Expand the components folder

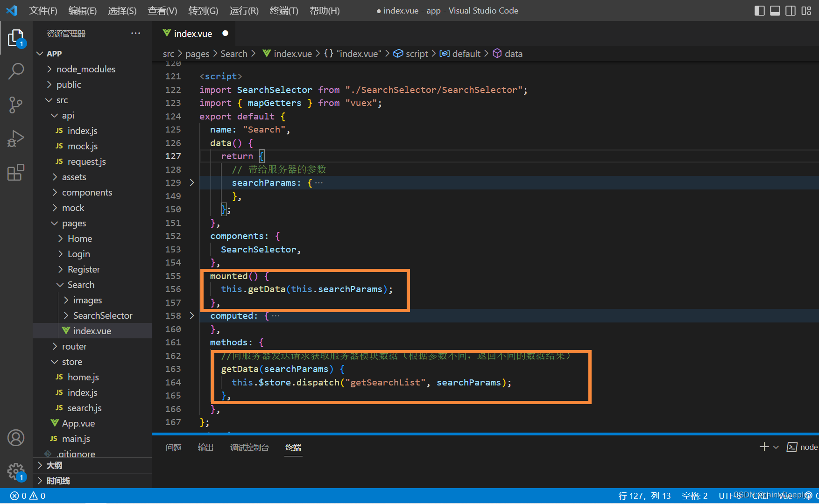click(92, 192)
